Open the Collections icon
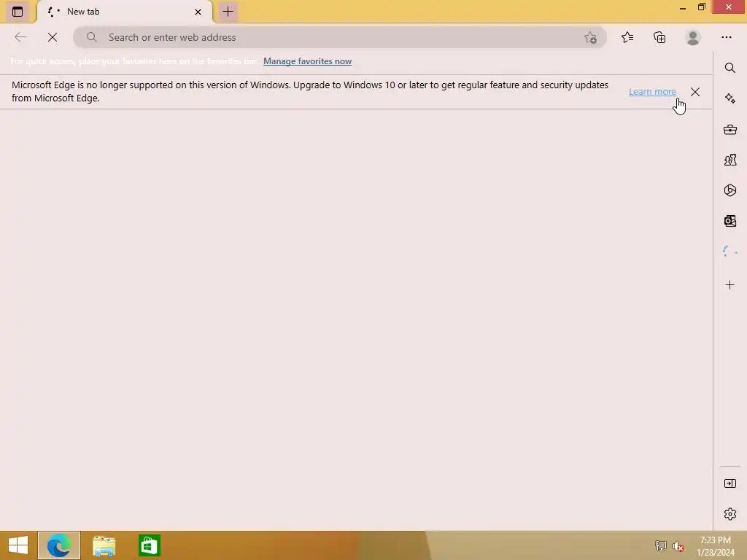Viewport: 747px width, 560px height. pos(659,37)
